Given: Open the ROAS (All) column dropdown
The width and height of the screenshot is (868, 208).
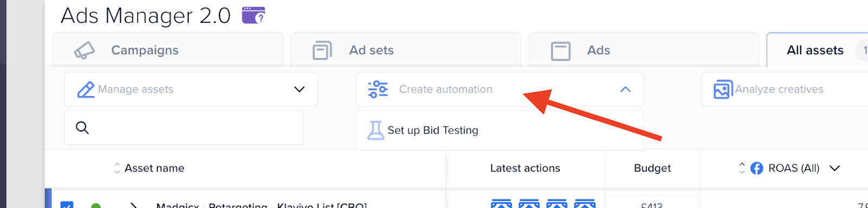Looking at the screenshot, I should (835, 168).
